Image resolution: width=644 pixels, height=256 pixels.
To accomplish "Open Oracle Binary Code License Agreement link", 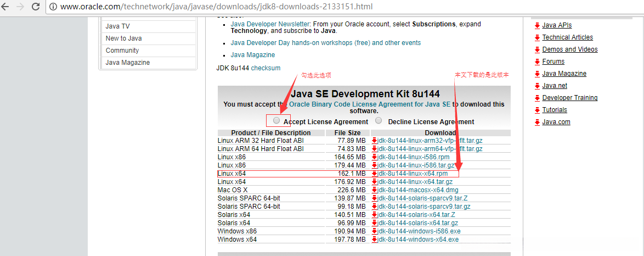I will click(370, 104).
